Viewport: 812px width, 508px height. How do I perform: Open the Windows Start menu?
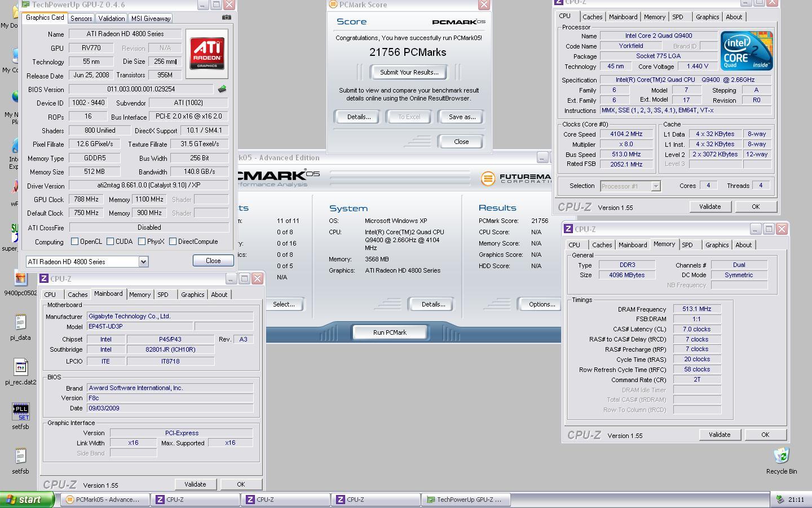(x=27, y=500)
